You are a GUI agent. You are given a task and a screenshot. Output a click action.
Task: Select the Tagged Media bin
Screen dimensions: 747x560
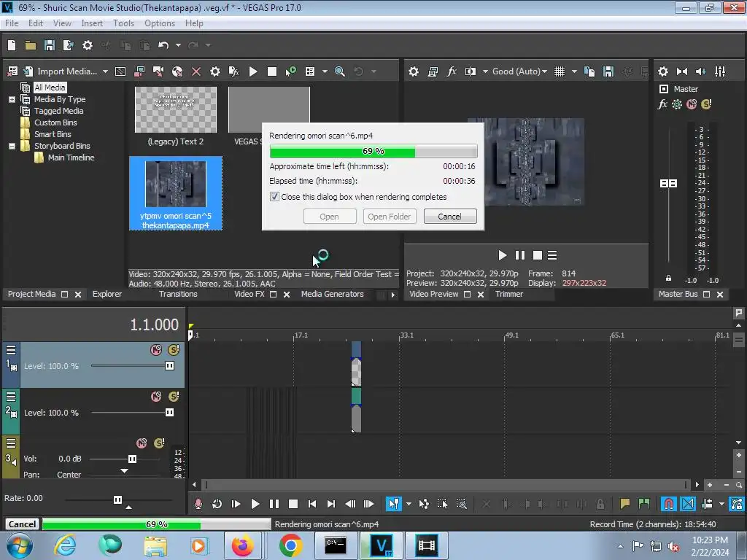pyautogui.click(x=58, y=111)
